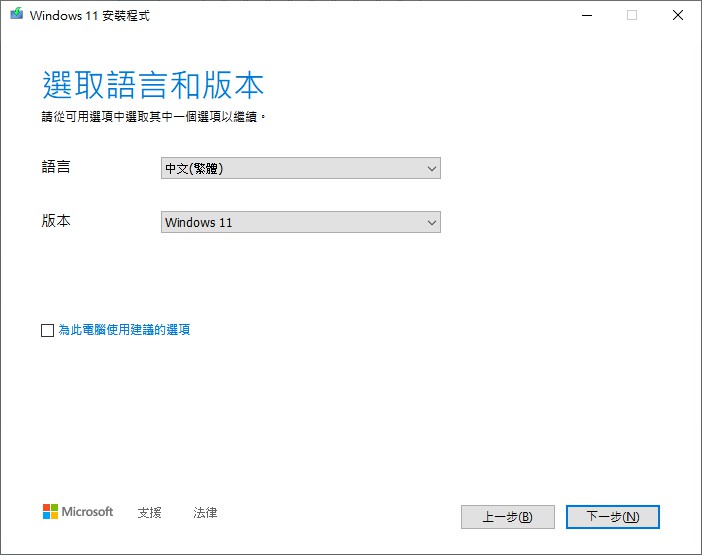Open the 語言 dropdown showing 中文(繁體)
Viewport: 702px width, 555px height.
[301, 168]
